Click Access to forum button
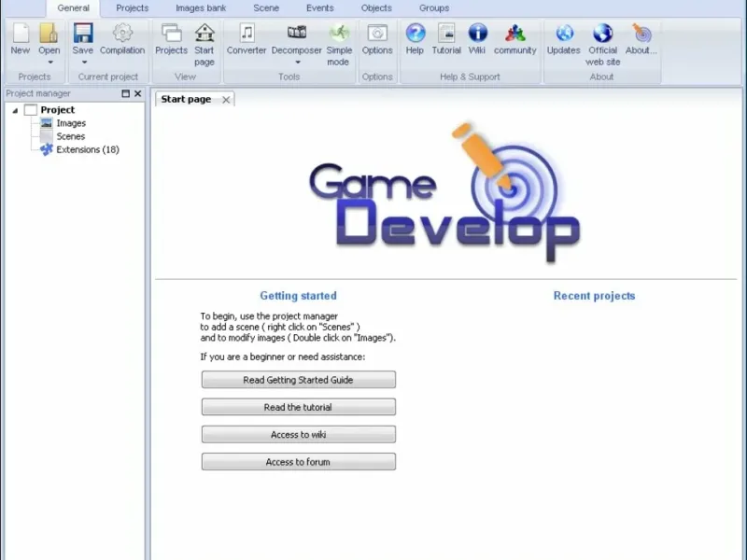Image resolution: width=747 pixels, height=560 pixels. coord(298,462)
